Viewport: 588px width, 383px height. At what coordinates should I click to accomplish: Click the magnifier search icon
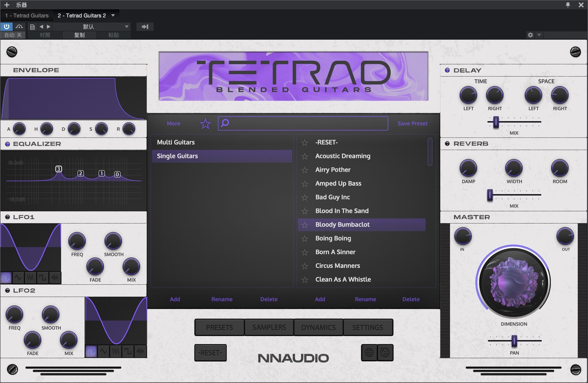pyautogui.click(x=225, y=123)
